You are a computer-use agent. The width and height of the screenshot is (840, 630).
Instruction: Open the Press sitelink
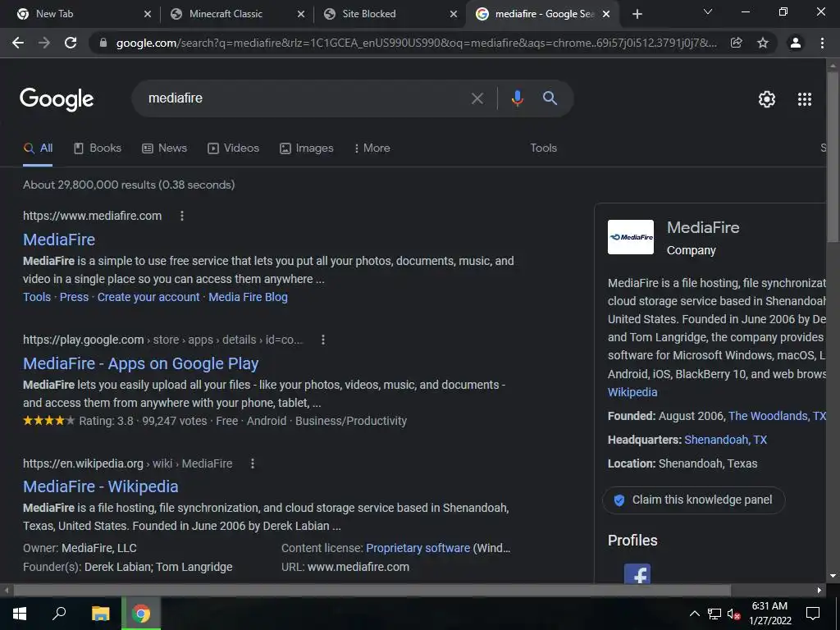(74, 297)
